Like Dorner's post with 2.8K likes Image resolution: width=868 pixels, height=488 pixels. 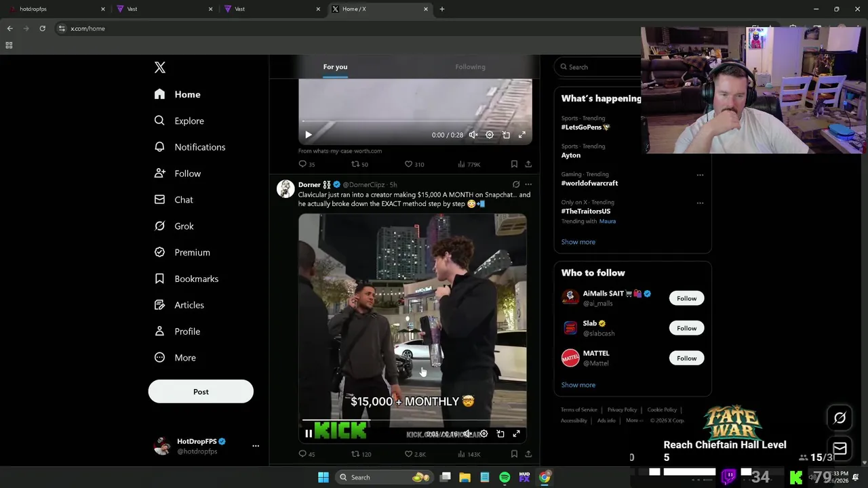(415, 454)
